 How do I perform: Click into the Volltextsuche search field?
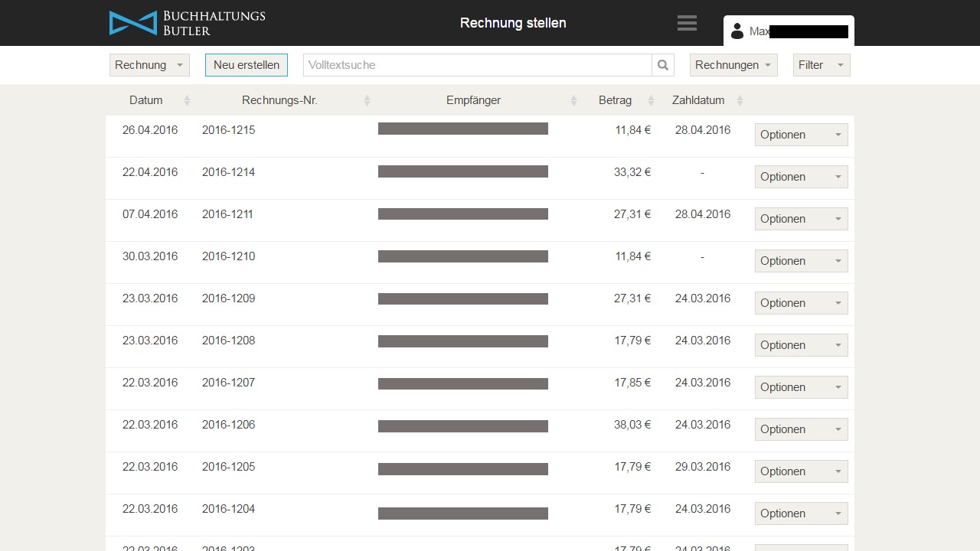coord(477,65)
